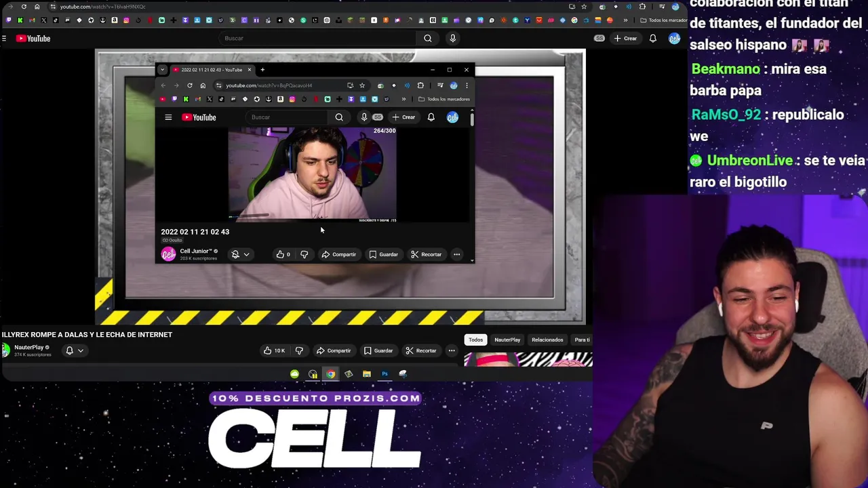Open the Instagram bookmark in outer bookmarks bar
868x488 pixels.
tap(126, 20)
